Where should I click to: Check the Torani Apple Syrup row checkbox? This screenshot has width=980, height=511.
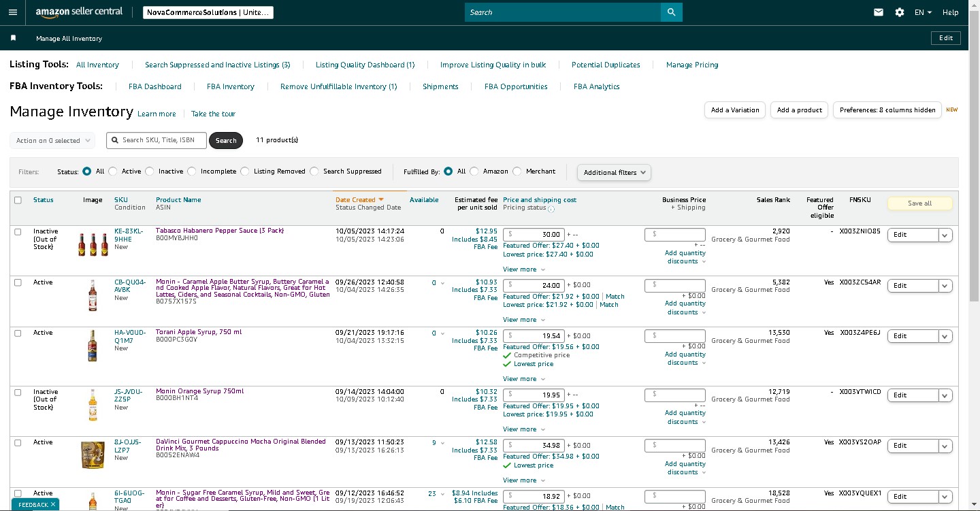18,333
